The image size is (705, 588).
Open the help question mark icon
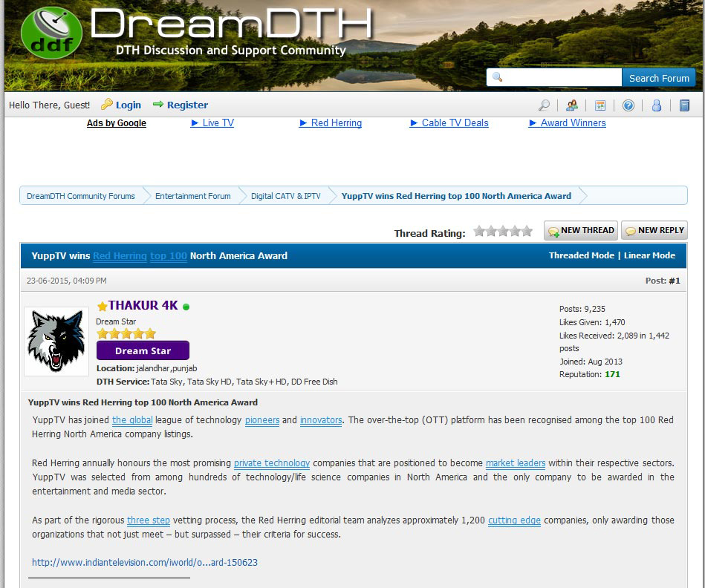(x=628, y=105)
